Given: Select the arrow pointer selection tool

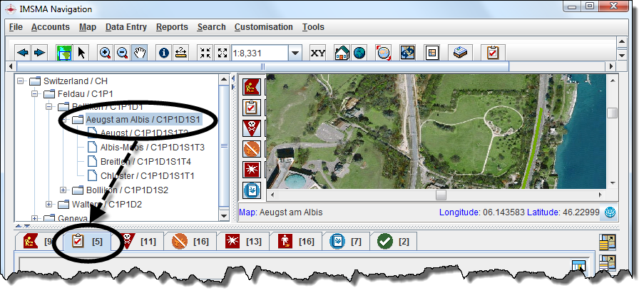Looking at the screenshot, I should coord(81,53).
